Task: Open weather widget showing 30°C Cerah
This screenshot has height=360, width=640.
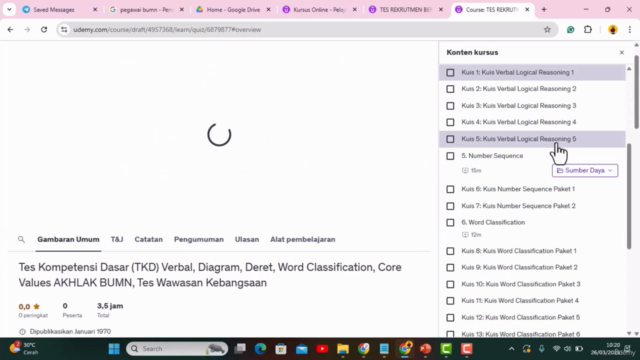Action: coord(24,348)
